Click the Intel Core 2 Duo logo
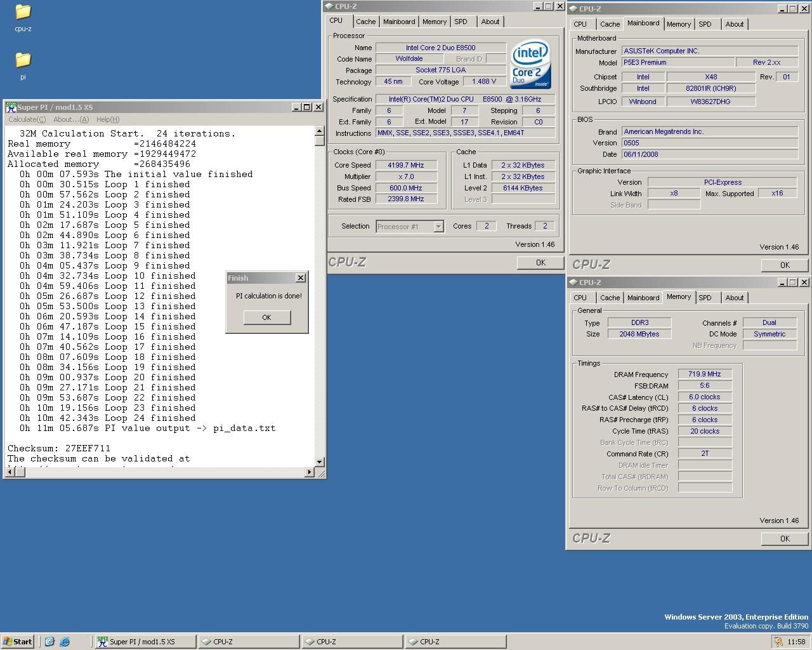Screen dimensions: 812x650 pyautogui.click(x=531, y=65)
